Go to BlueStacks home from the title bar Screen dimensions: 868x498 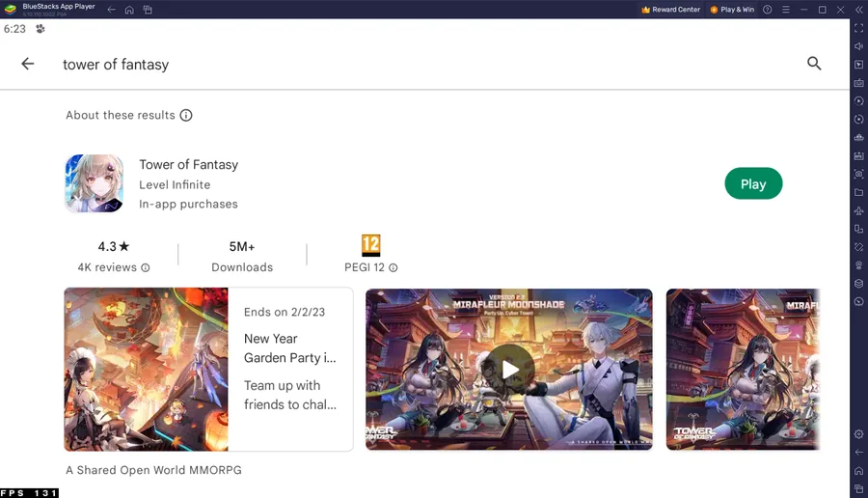(129, 10)
